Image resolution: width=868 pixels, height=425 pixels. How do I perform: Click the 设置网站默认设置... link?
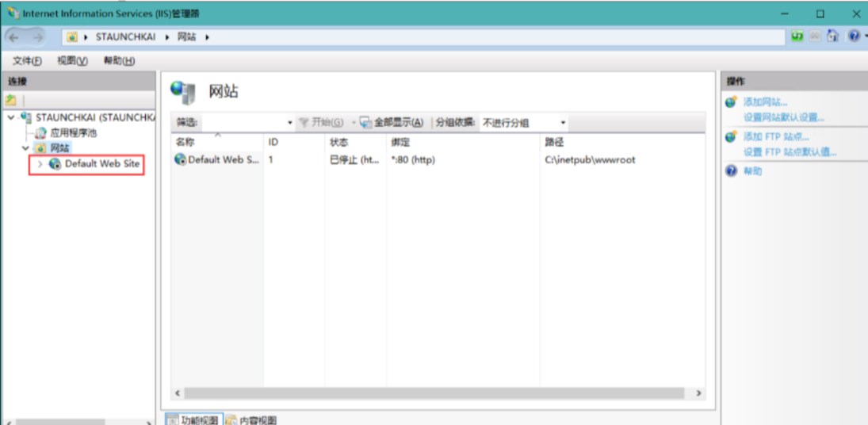tap(784, 118)
